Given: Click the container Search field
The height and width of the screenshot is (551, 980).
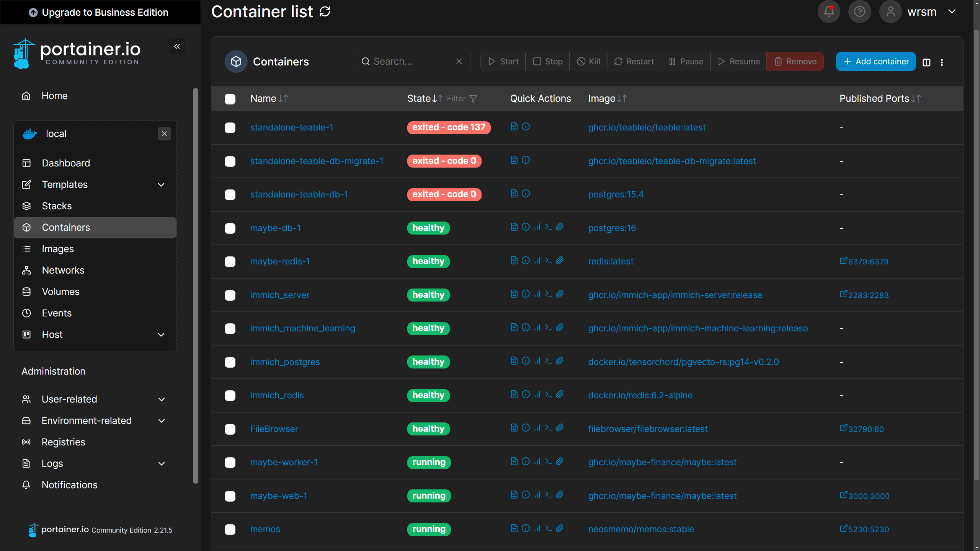Looking at the screenshot, I should coord(412,61).
